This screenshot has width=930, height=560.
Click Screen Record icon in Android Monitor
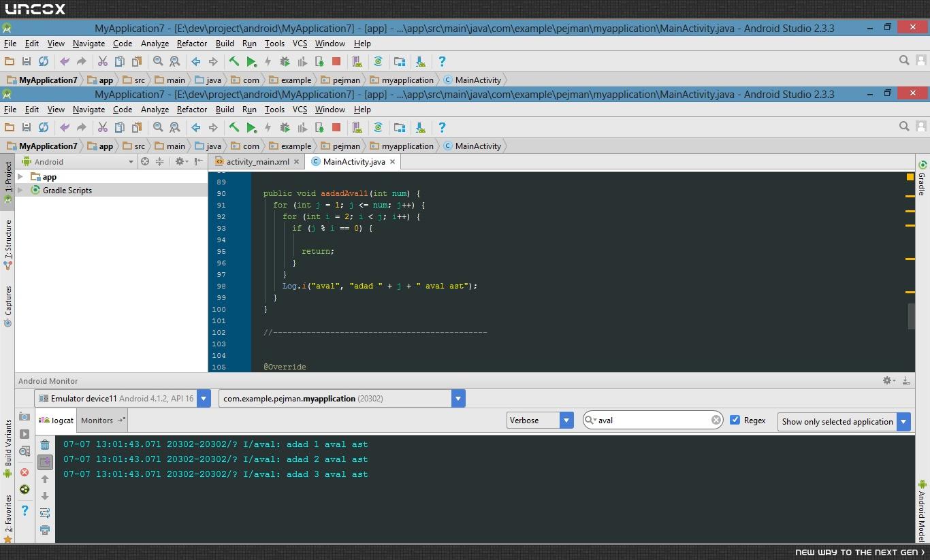point(25,434)
